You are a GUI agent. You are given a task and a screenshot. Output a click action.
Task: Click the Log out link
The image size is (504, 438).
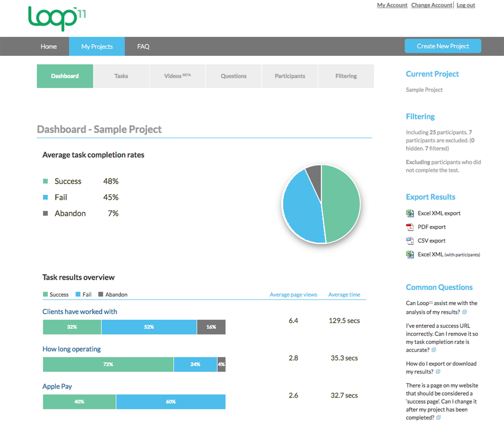(466, 5)
